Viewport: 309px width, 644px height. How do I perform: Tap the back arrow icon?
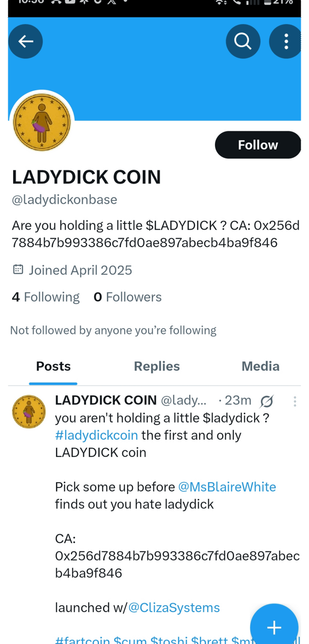pyautogui.click(x=26, y=41)
